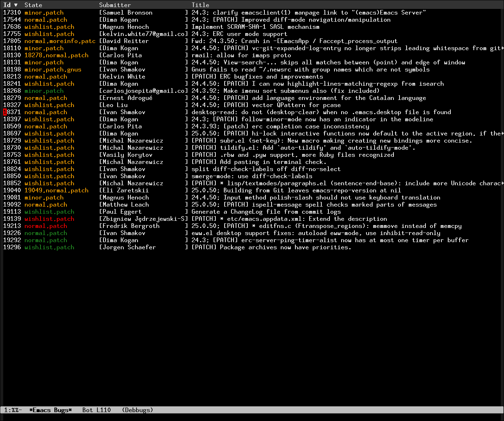504x421 pixels.
Task: Select bug 17805 crash in EmacsApp
Action: [252, 41]
